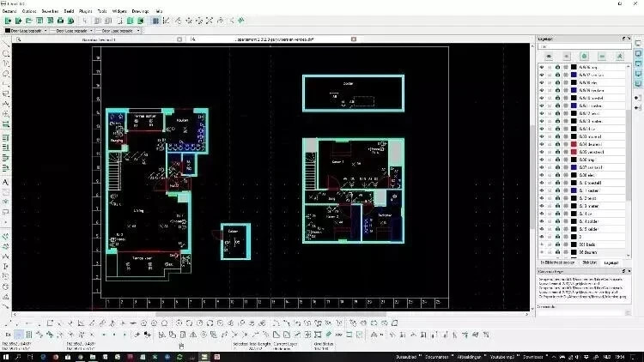The image size is (644, 362).
Task: Click Lock Relative Zero icon in snap toolbar
Action: 147,335
